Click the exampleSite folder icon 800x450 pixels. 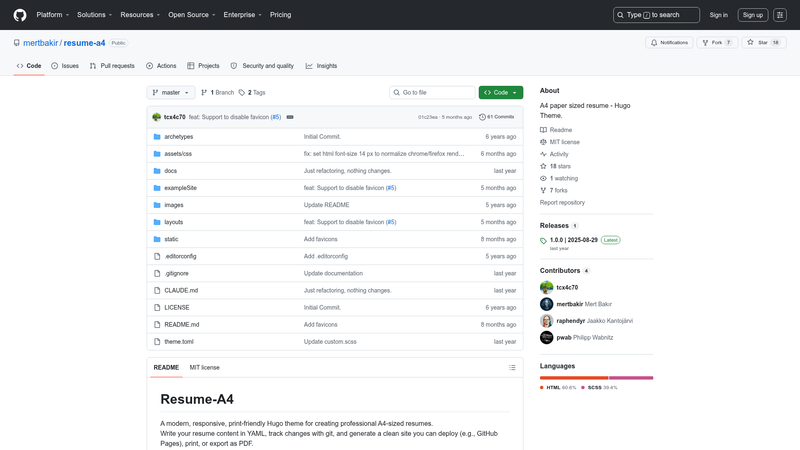coord(157,188)
